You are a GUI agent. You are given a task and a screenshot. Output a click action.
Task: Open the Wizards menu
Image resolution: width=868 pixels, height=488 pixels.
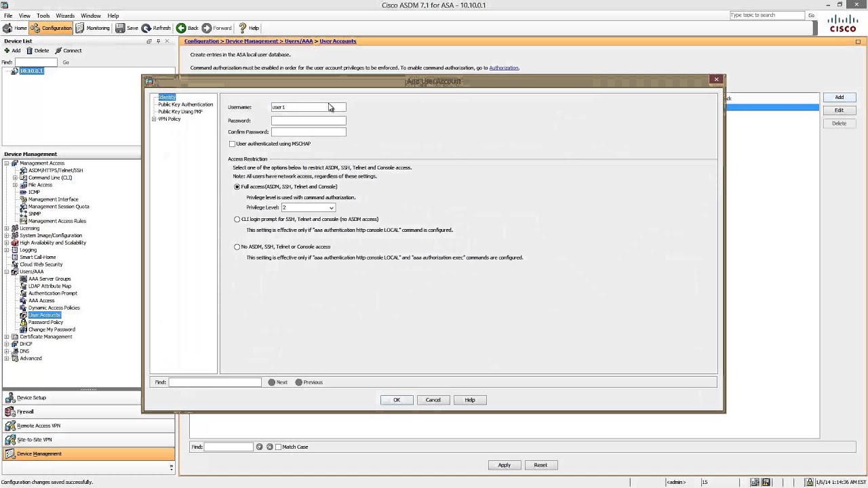point(65,15)
